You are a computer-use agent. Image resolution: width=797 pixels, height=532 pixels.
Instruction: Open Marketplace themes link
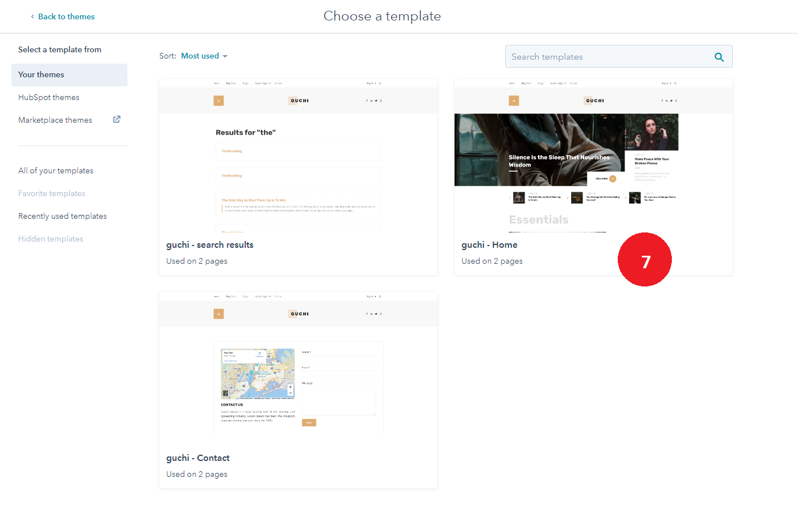[x=55, y=120]
